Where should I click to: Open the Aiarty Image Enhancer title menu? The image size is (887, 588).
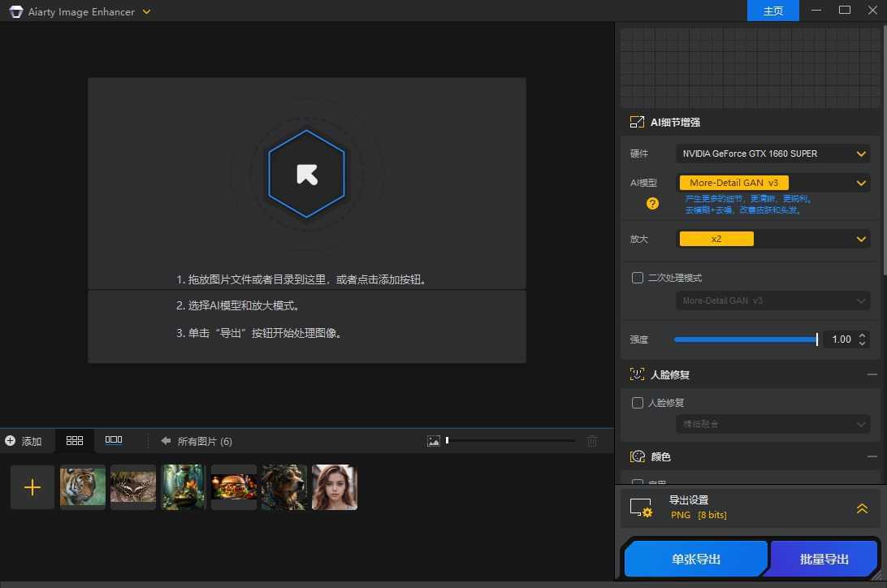(146, 11)
